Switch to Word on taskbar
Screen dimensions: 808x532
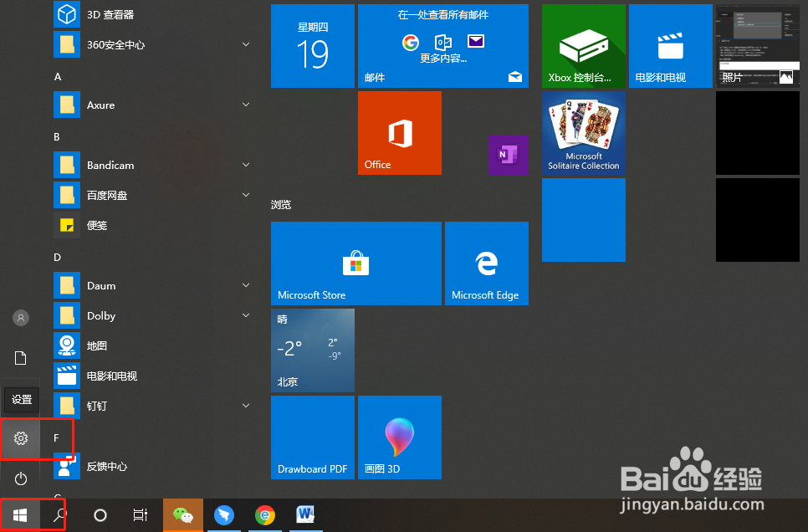coord(305,515)
